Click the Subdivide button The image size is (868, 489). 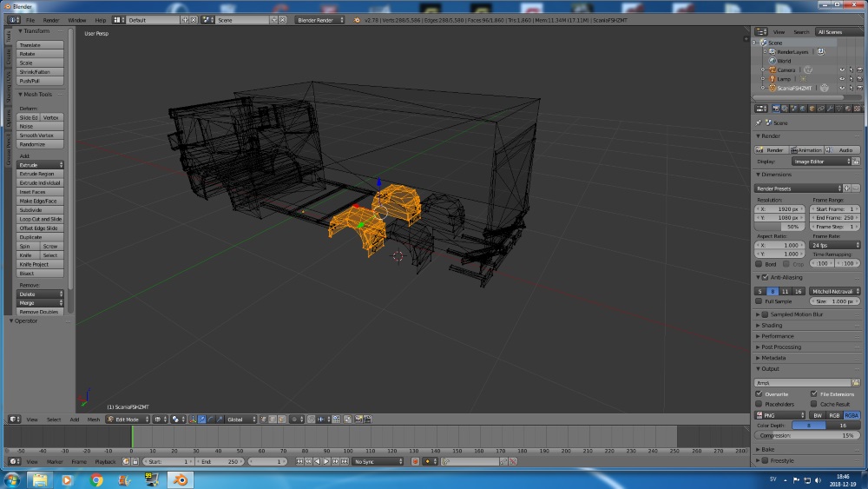(40, 210)
